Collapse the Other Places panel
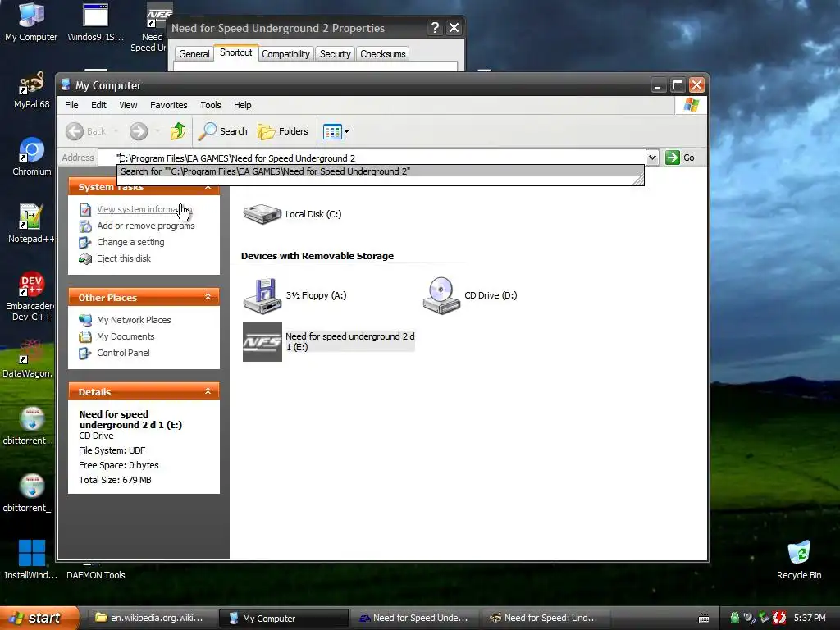 coord(208,297)
